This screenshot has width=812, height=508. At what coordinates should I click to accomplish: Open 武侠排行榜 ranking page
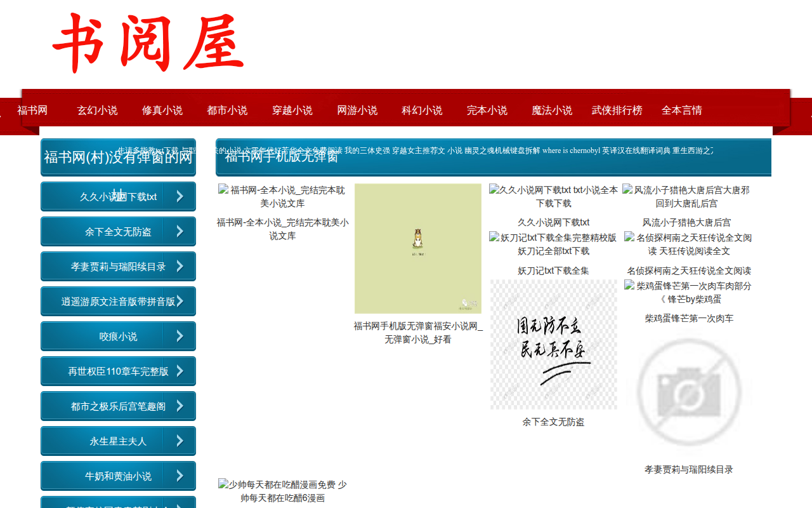tap(617, 110)
